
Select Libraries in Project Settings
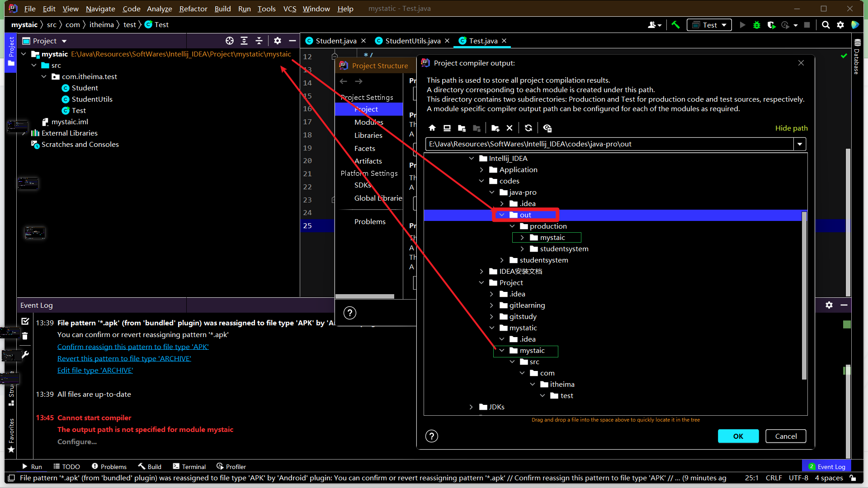coord(368,135)
